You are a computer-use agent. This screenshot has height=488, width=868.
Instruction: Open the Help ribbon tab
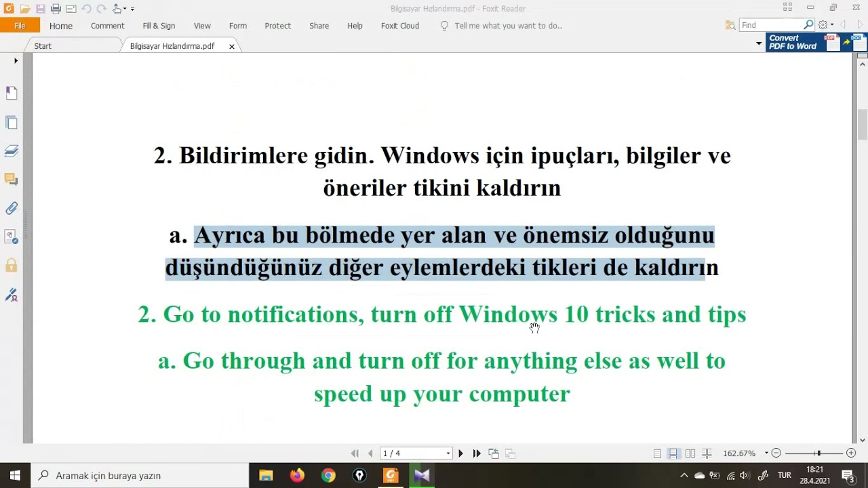coord(355,26)
